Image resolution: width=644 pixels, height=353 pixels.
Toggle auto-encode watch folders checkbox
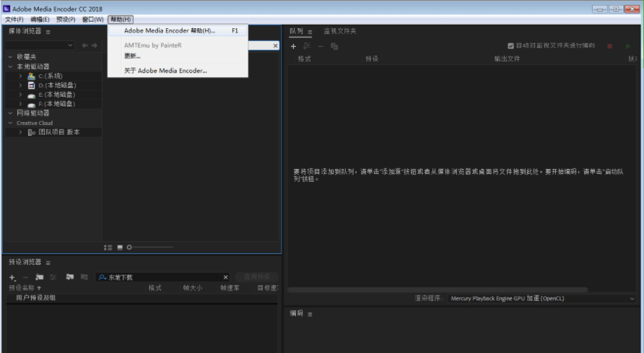(510, 46)
